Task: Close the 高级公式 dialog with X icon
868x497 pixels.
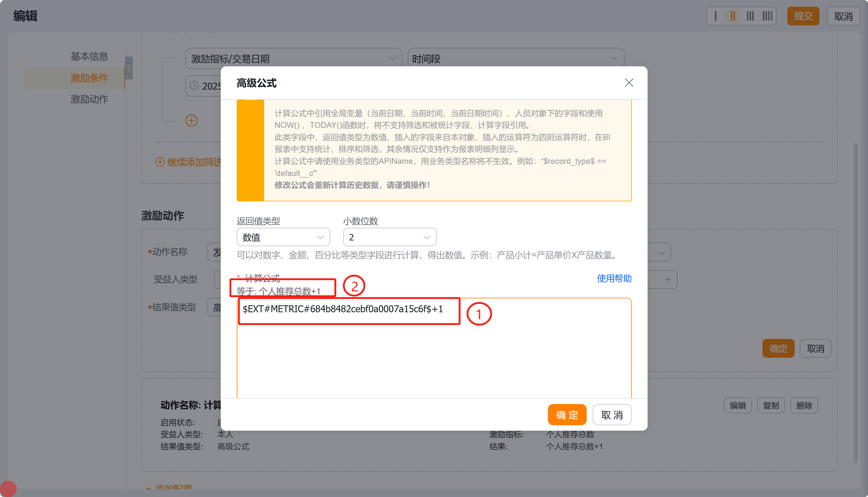Action: (x=629, y=83)
